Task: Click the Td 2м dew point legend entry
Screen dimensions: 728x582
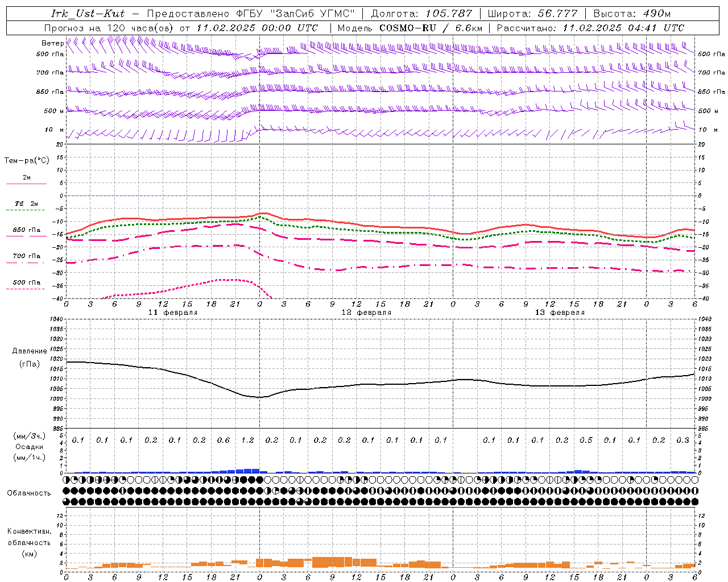Action: click(x=27, y=203)
